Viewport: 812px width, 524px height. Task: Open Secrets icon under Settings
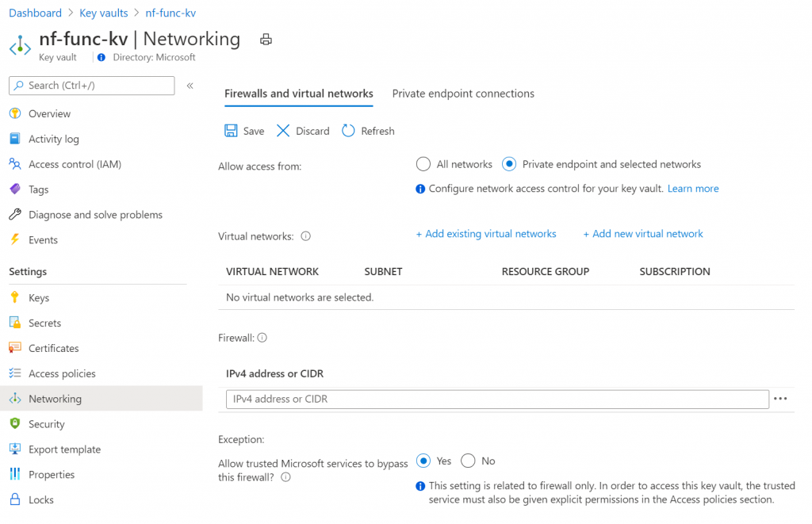point(15,323)
